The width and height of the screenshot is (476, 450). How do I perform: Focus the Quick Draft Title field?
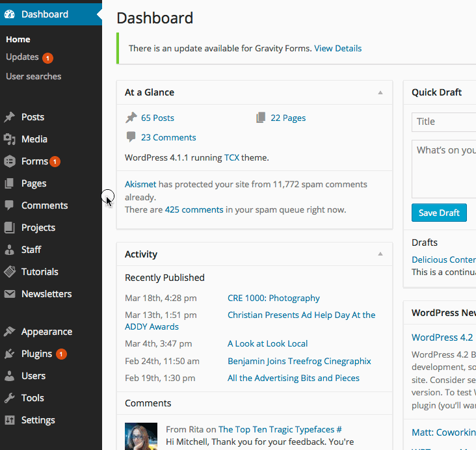tap(444, 122)
